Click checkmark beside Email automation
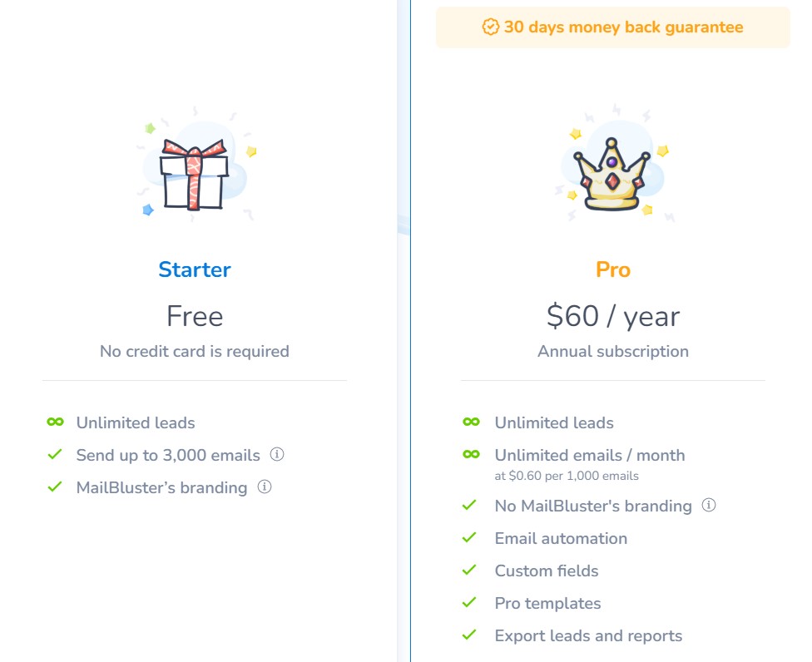This screenshot has height=662, width=812. pos(469,538)
